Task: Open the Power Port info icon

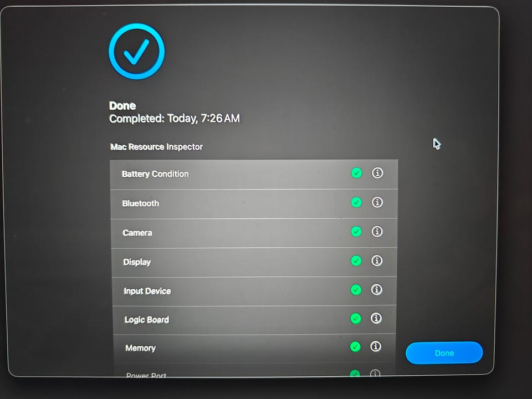Action: (x=375, y=374)
